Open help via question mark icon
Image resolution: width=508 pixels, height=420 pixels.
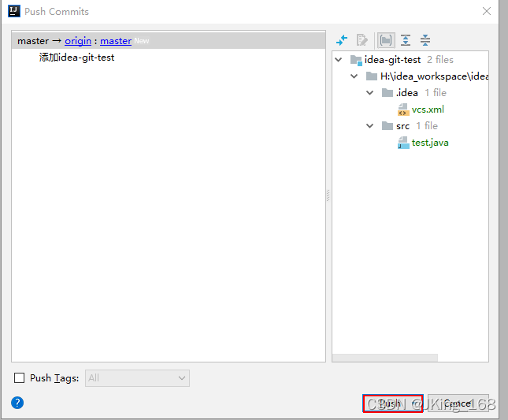click(x=17, y=403)
